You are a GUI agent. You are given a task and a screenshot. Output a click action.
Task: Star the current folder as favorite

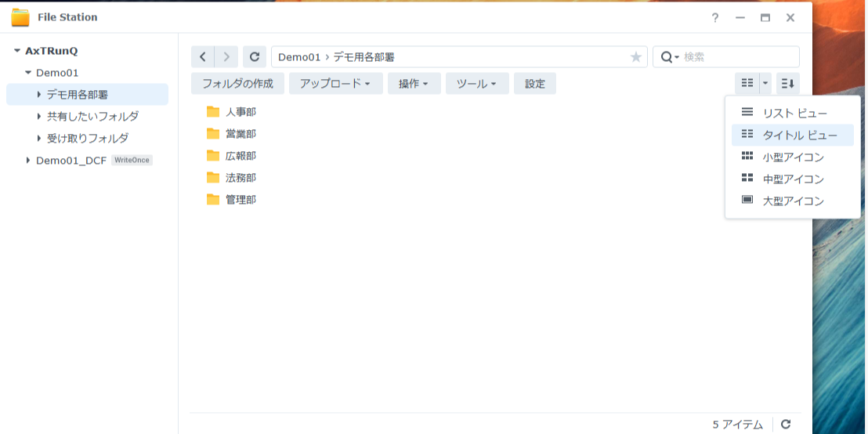pos(635,57)
